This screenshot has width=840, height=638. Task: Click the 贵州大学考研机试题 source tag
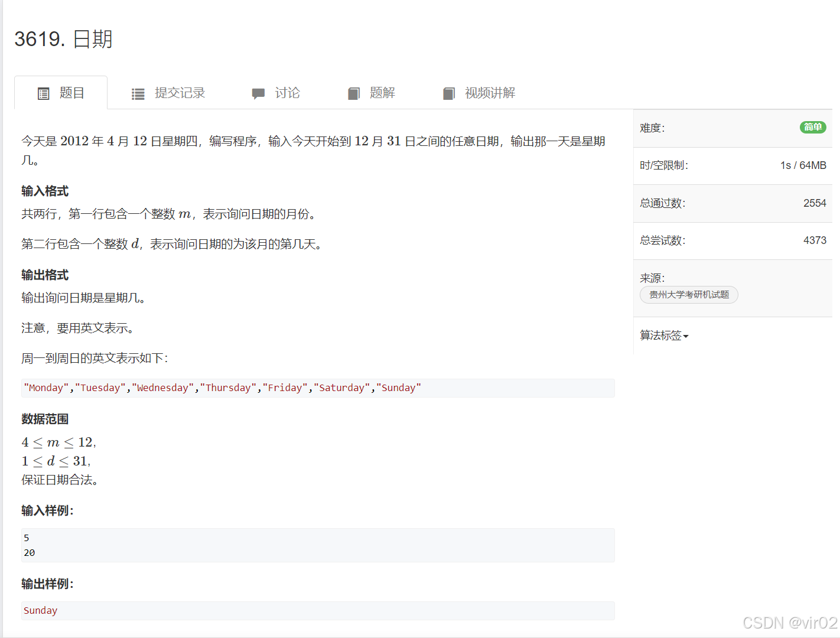tap(688, 294)
